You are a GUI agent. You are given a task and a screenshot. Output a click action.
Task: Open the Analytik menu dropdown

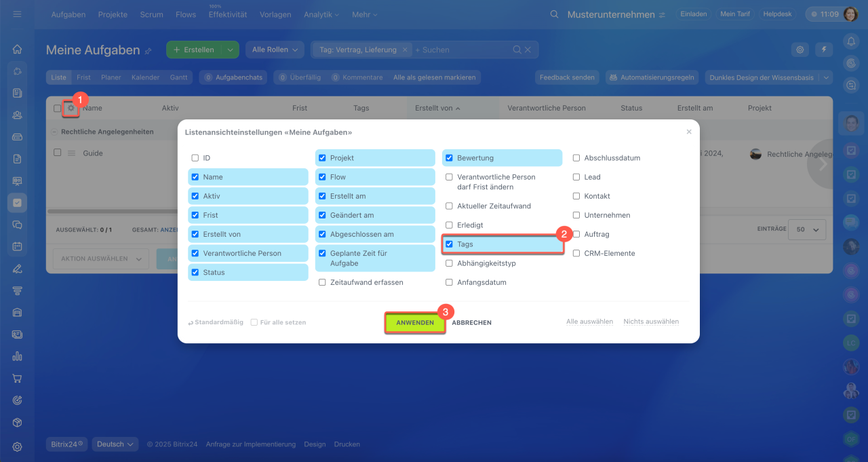click(321, 14)
